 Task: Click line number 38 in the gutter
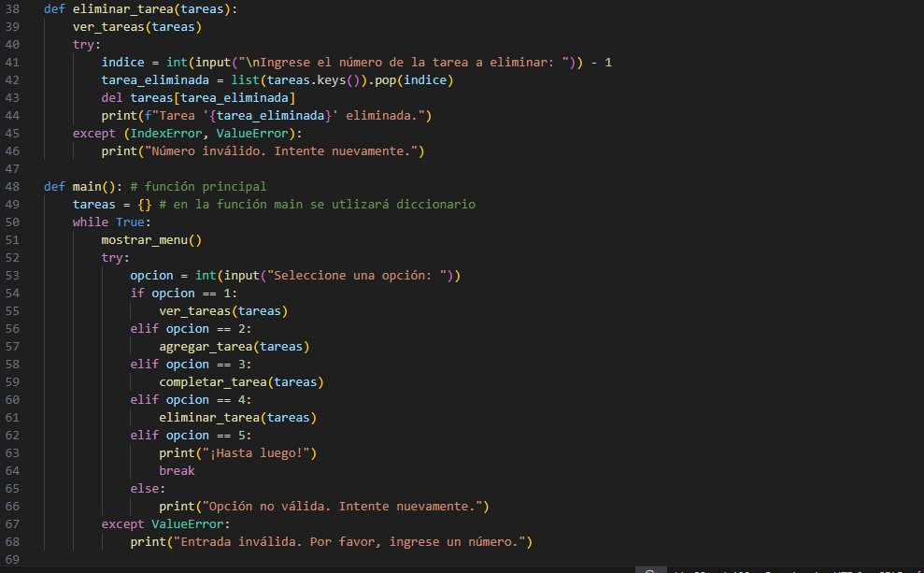pos(12,8)
